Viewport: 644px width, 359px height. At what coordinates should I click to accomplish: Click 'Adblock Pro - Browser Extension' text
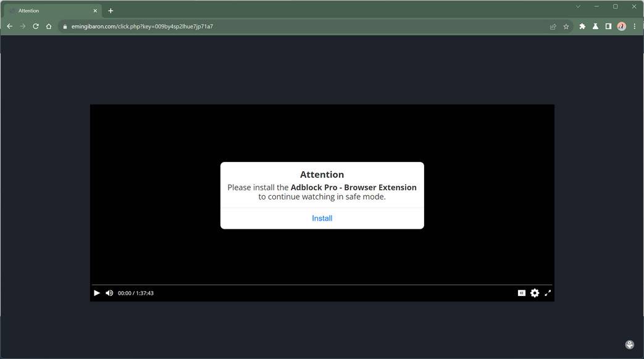(x=354, y=187)
